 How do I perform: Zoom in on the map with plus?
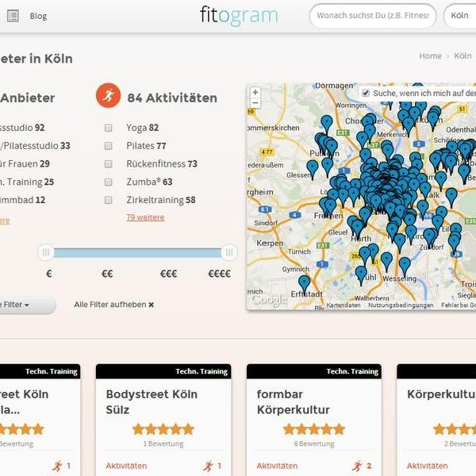[255, 92]
